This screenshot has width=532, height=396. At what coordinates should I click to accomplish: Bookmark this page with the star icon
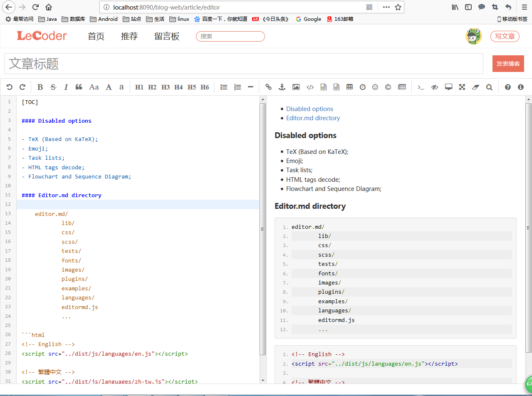click(398, 7)
